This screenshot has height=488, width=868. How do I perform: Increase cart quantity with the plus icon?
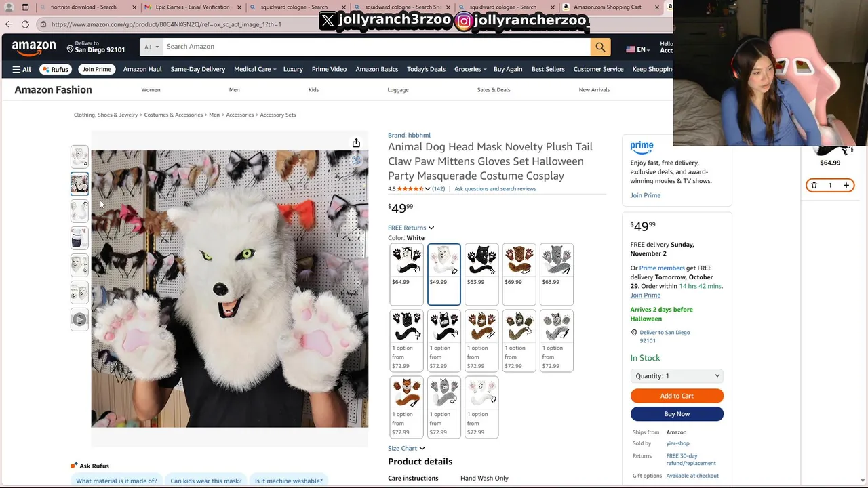point(846,185)
